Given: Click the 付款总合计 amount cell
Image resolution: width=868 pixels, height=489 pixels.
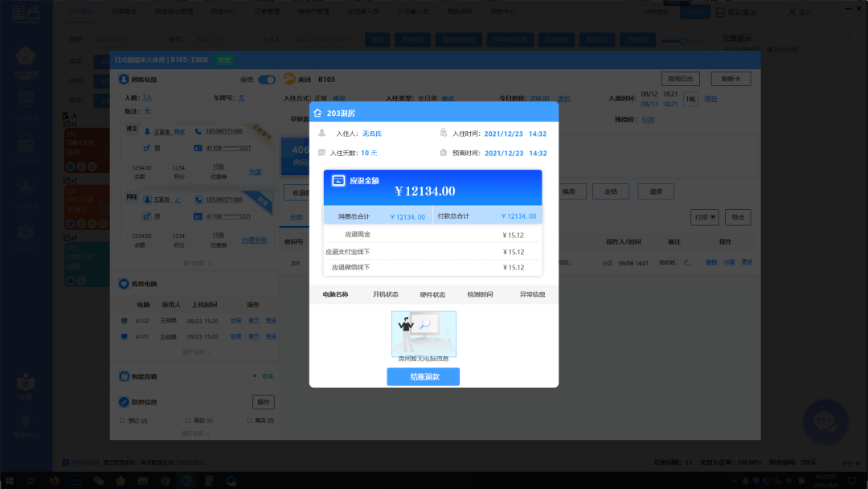Looking at the screenshot, I should (487, 216).
